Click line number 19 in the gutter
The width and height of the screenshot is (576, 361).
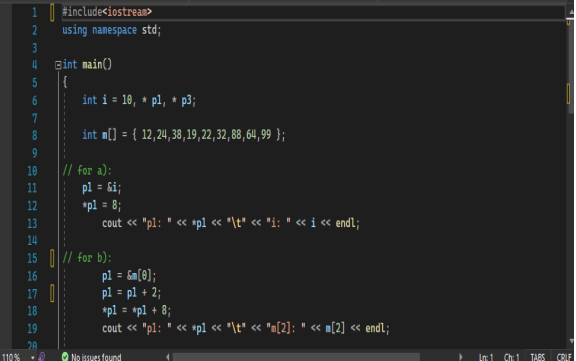pyautogui.click(x=32, y=328)
